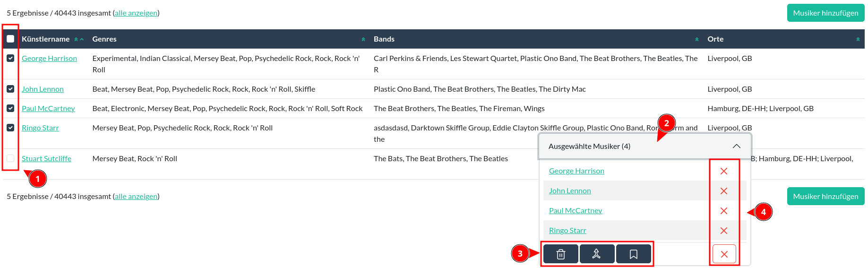Open Stuart Sutcliffe link in table
The height and width of the screenshot is (268, 868).
coord(46,159)
